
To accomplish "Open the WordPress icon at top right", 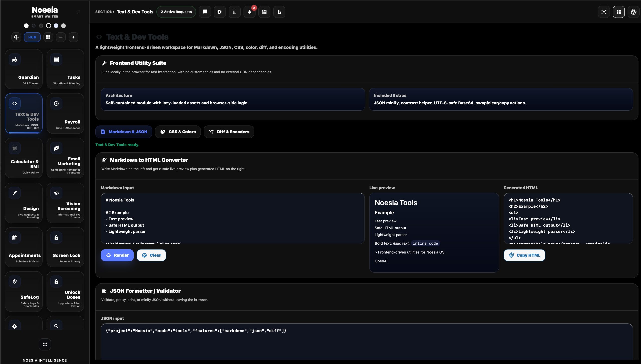I will [x=633, y=12].
